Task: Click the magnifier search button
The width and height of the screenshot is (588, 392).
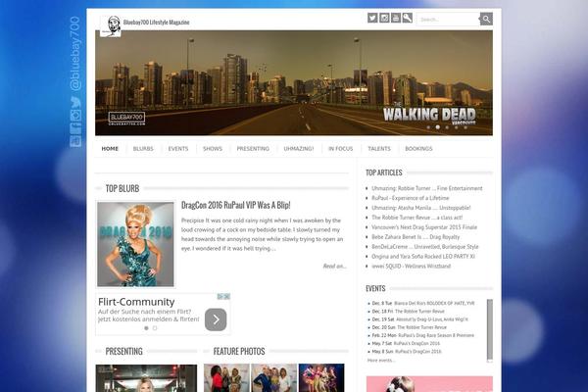Action: click(486, 19)
